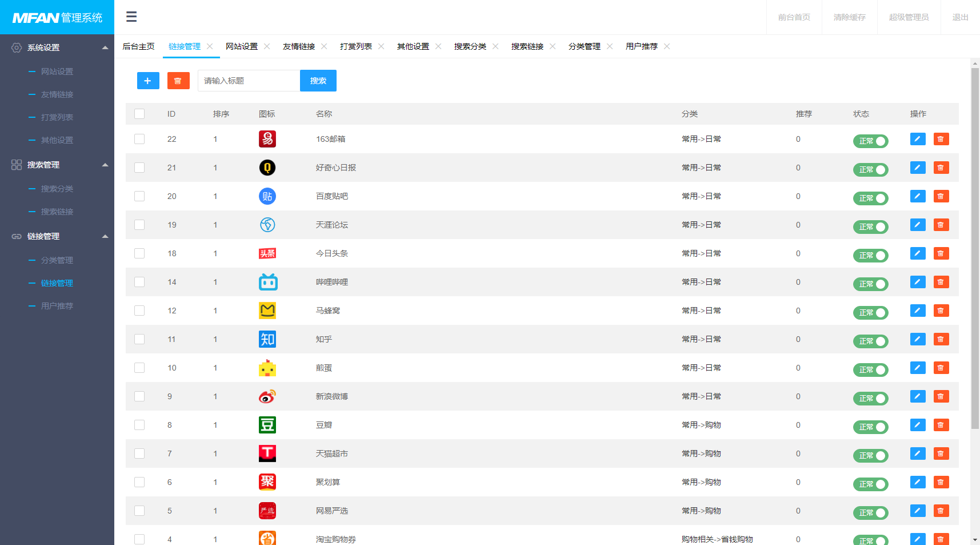Check the select-all checkbox in table header
This screenshot has height=545, width=980.
pos(139,114)
